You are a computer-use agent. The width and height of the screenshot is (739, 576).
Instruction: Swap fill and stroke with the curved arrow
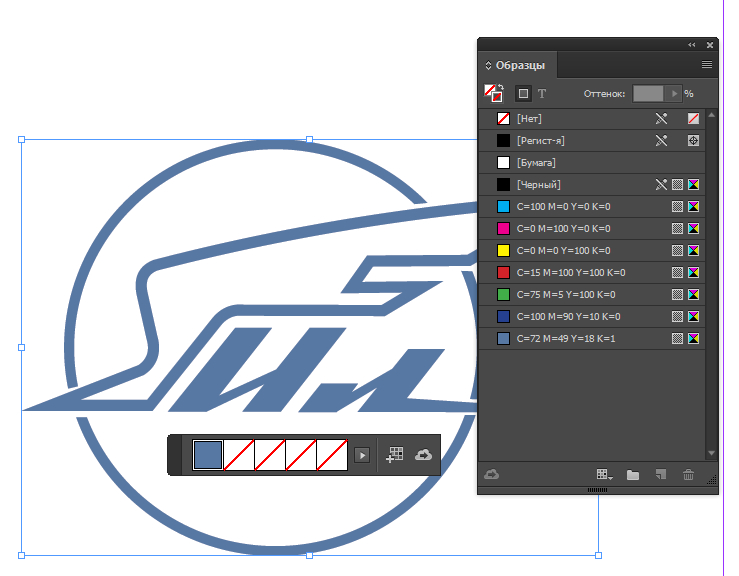[501, 88]
